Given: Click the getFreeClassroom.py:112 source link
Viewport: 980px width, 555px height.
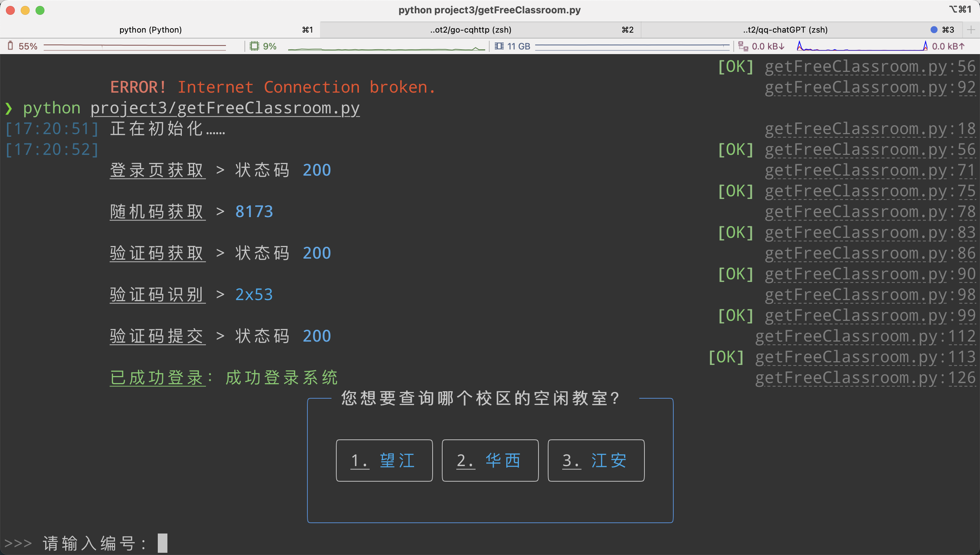Looking at the screenshot, I should 866,337.
